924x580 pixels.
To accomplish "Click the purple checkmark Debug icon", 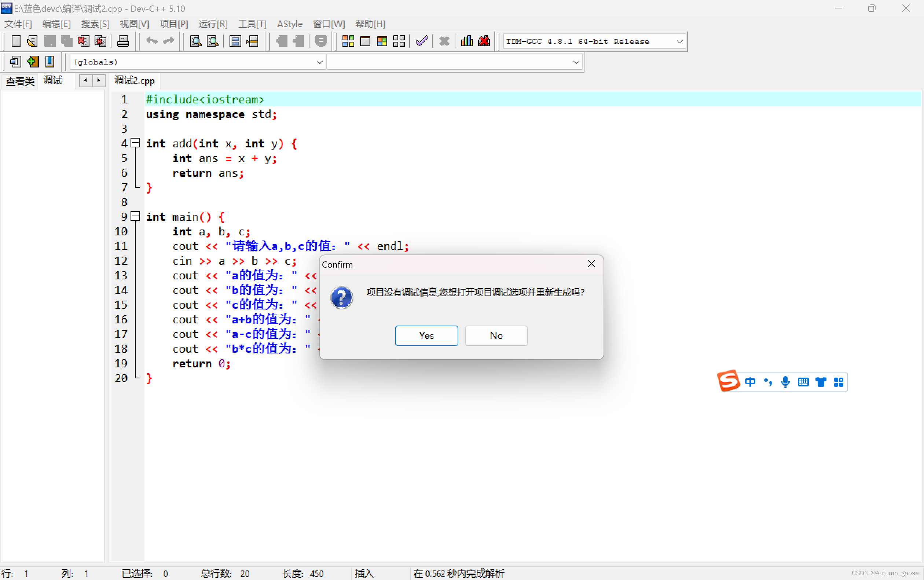I will [x=421, y=41].
